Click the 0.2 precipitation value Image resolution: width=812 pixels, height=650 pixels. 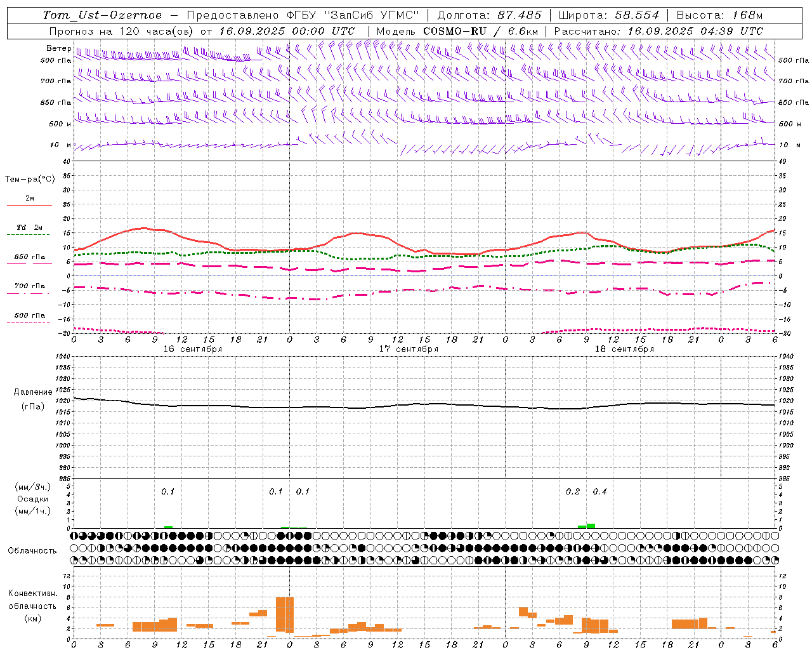click(x=573, y=491)
